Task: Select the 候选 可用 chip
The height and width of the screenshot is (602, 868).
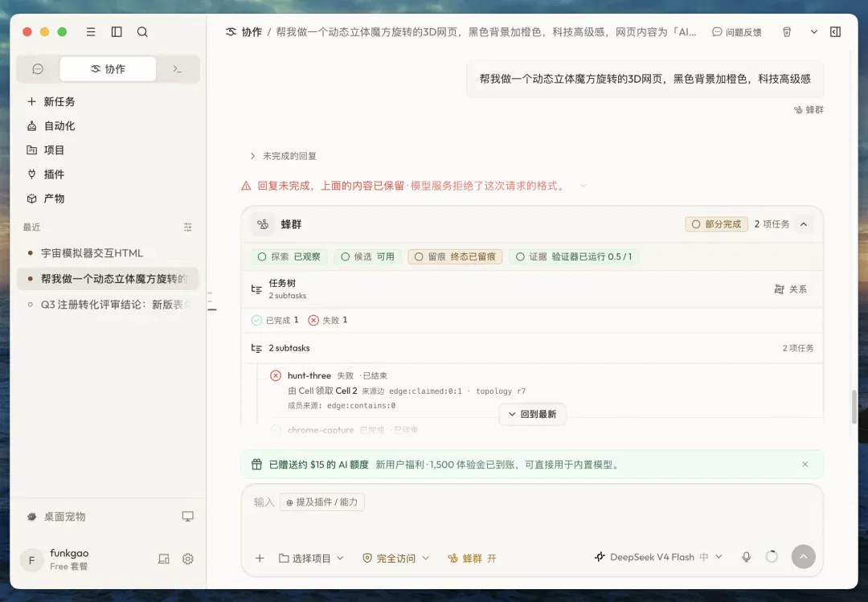Action: click(367, 257)
